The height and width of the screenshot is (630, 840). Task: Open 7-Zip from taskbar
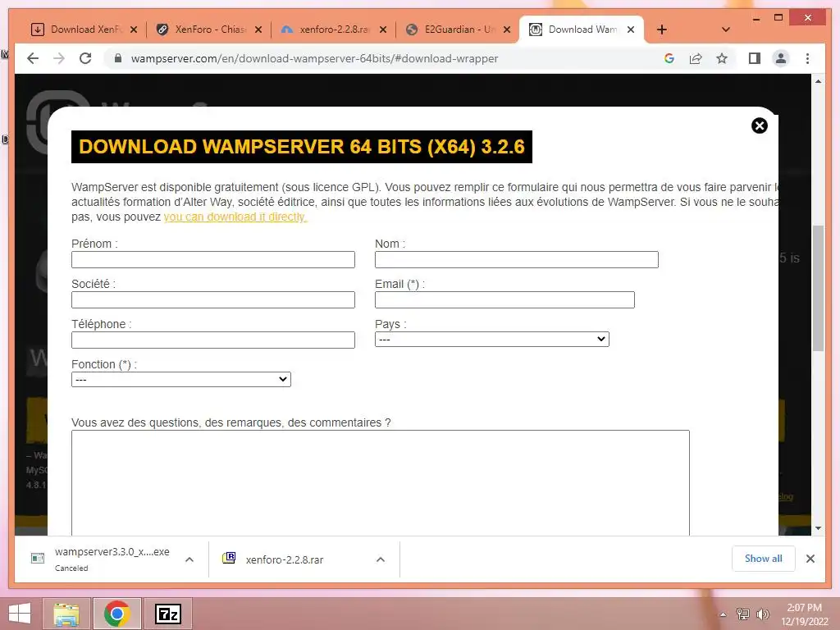coord(167,614)
